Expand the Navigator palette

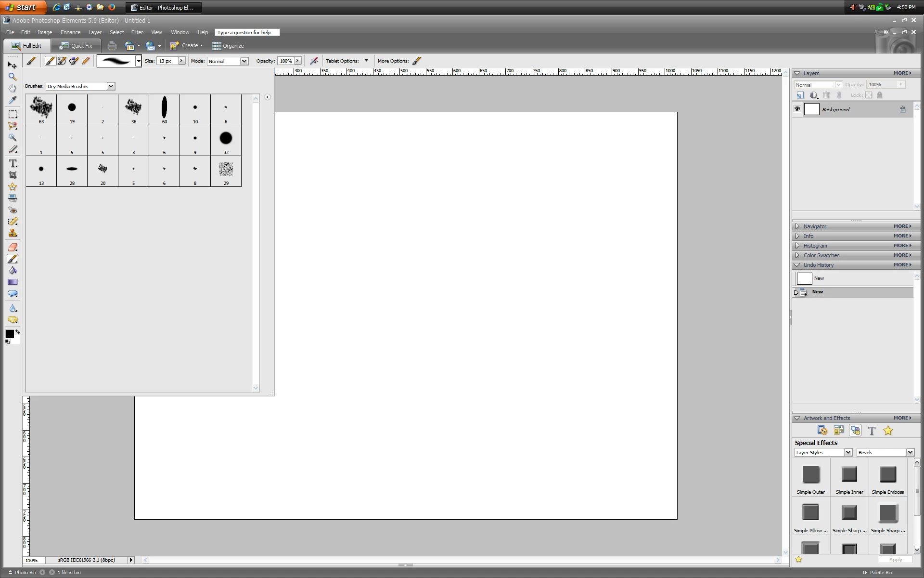click(x=797, y=226)
